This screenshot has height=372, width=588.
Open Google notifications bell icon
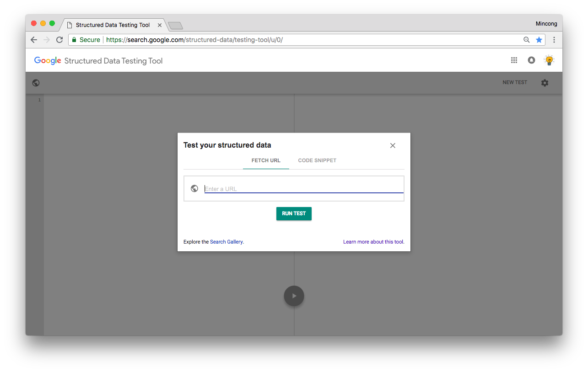click(x=531, y=60)
